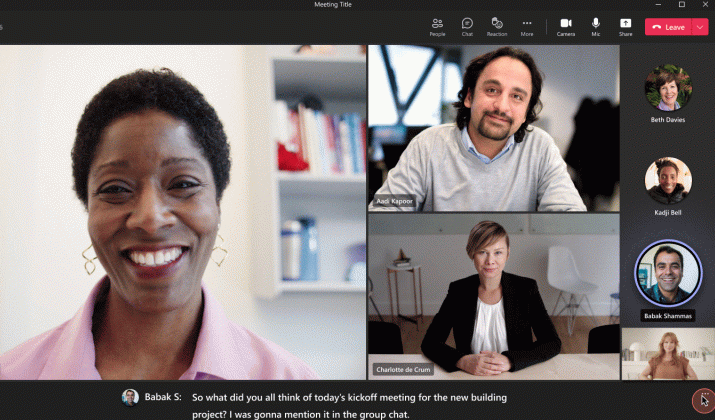Open the People panel
This screenshot has height=420, width=715.
tap(437, 27)
